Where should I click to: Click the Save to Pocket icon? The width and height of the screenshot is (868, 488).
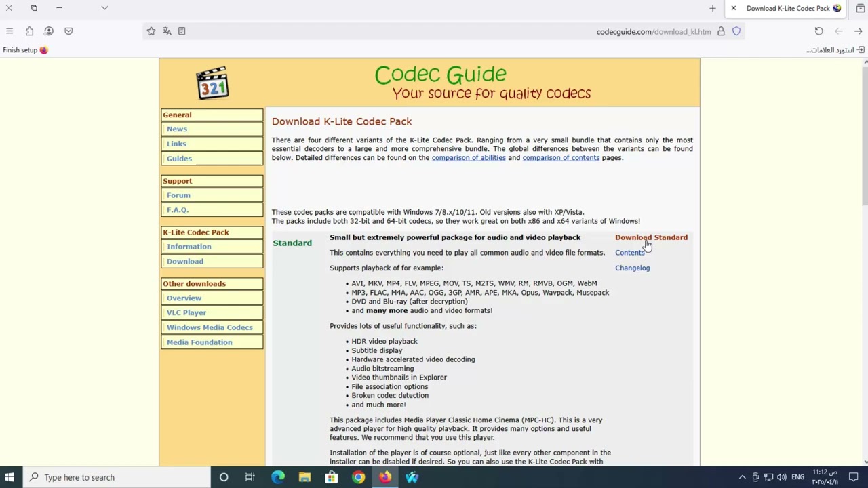pos(68,31)
